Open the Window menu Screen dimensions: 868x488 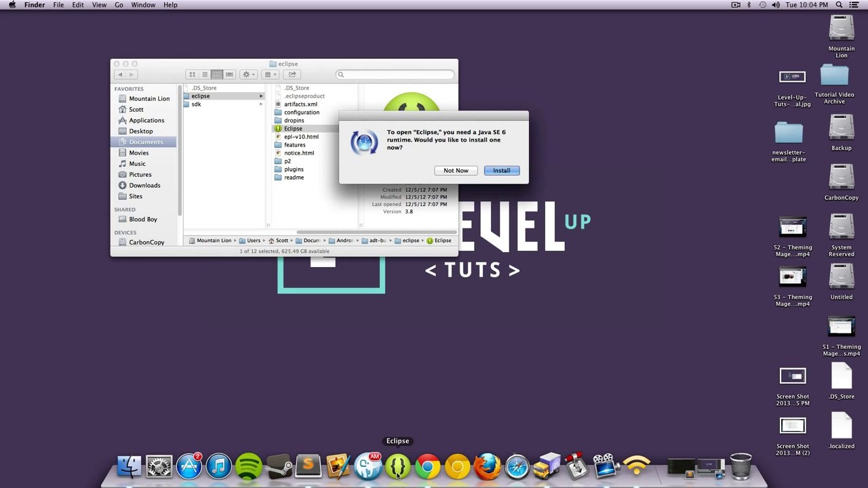[143, 5]
